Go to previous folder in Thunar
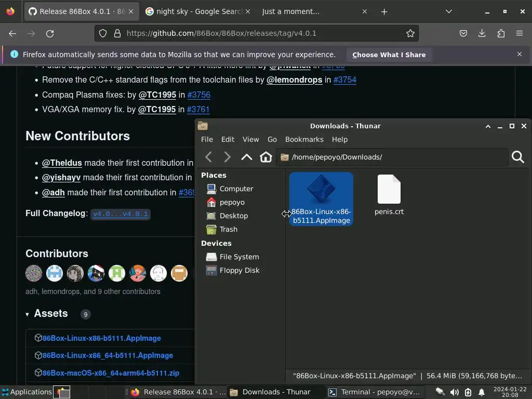532x399 pixels. click(x=209, y=157)
